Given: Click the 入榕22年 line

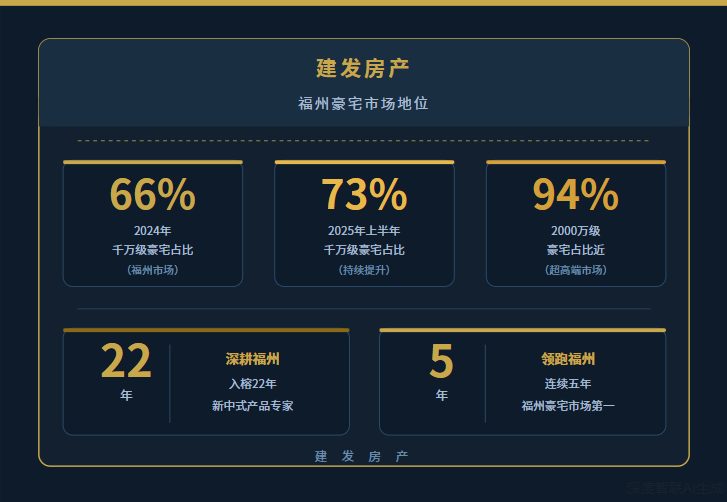Looking at the screenshot, I should coord(253,384).
